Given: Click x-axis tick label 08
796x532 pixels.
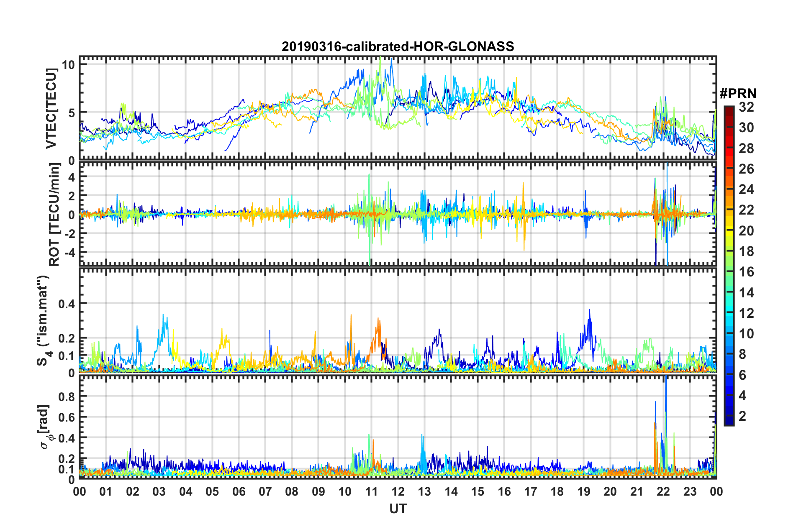Looking at the screenshot, I should [x=292, y=491].
